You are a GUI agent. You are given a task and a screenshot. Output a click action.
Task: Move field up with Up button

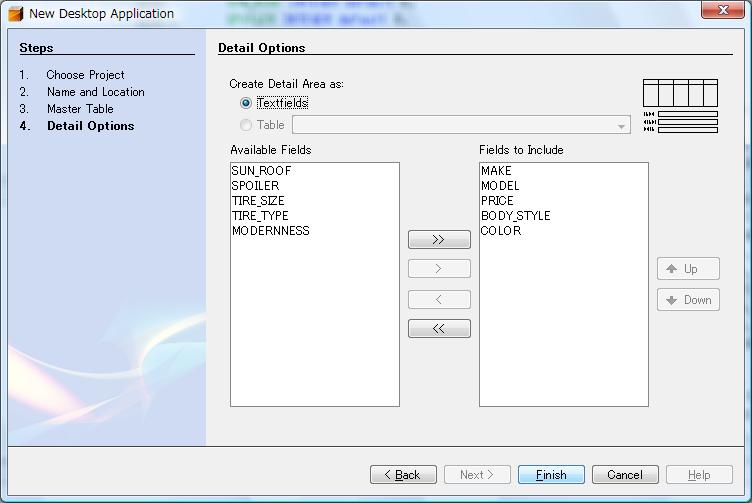tap(688, 269)
